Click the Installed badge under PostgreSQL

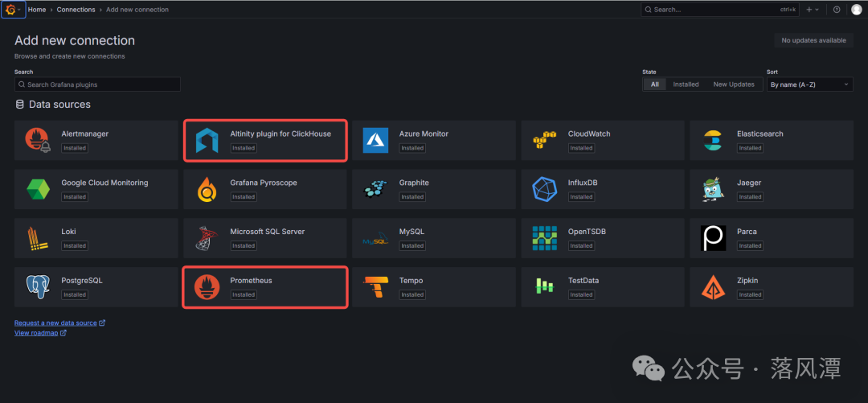[75, 295]
